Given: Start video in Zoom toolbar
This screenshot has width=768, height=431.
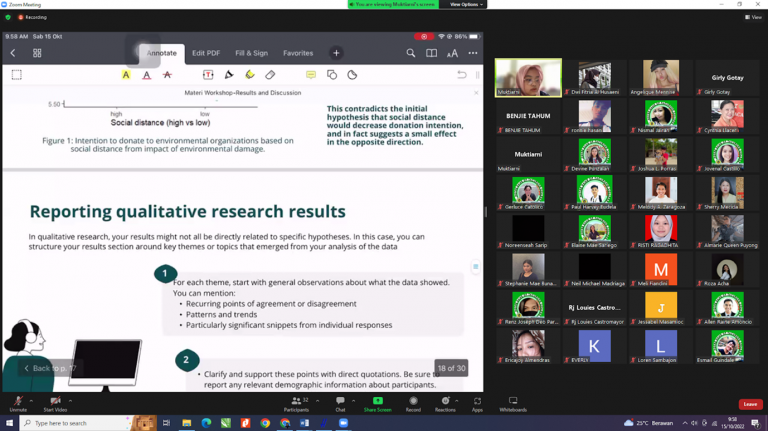Looking at the screenshot, I should tap(55, 404).
